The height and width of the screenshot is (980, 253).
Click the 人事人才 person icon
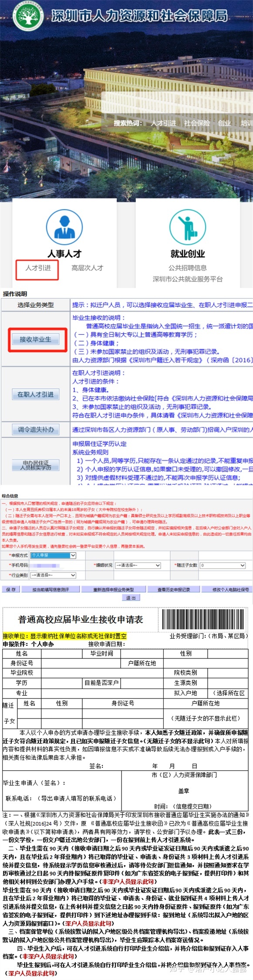tap(64, 226)
